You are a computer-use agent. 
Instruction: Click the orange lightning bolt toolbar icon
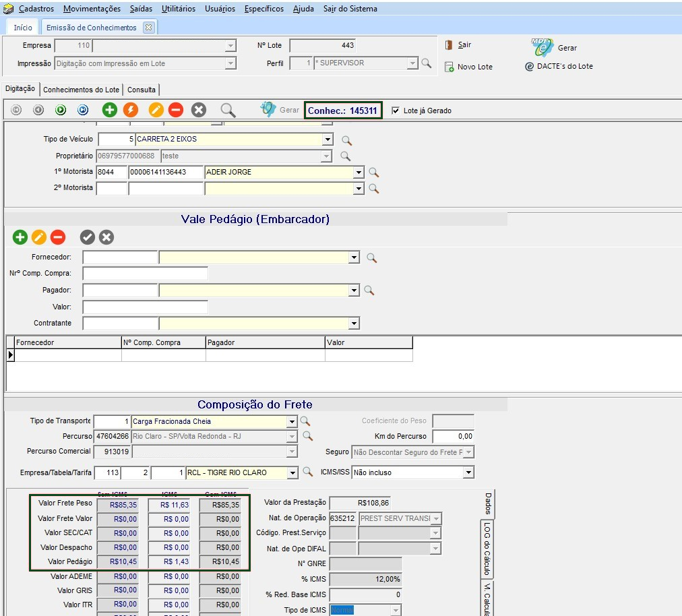click(131, 110)
